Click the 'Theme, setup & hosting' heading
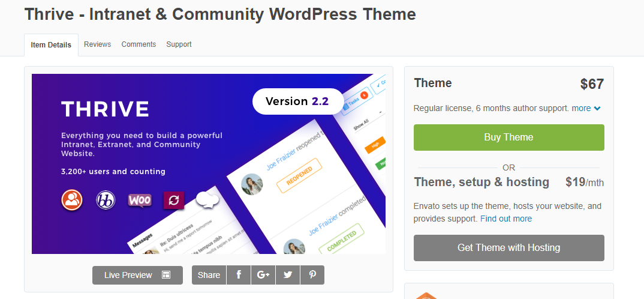The image size is (644, 299). pos(482,182)
